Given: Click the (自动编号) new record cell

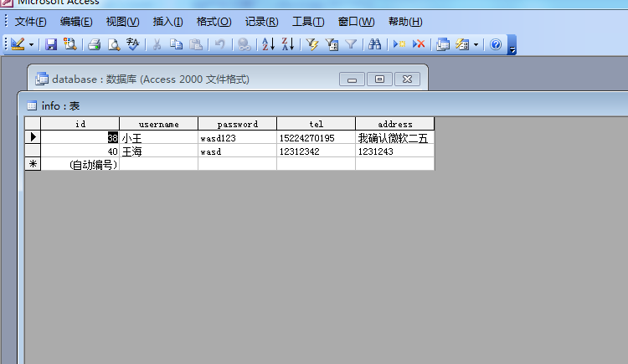Looking at the screenshot, I should click(80, 164).
